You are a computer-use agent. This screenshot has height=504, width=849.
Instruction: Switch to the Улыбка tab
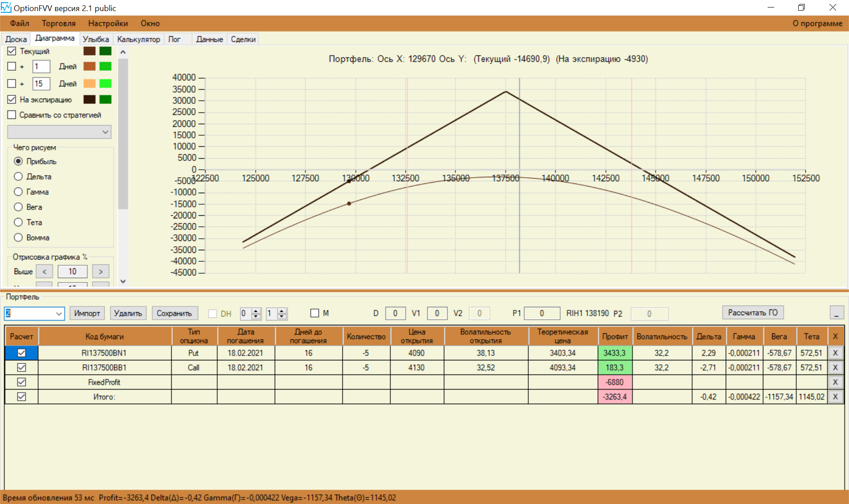pyautogui.click(x=96, y=39)
